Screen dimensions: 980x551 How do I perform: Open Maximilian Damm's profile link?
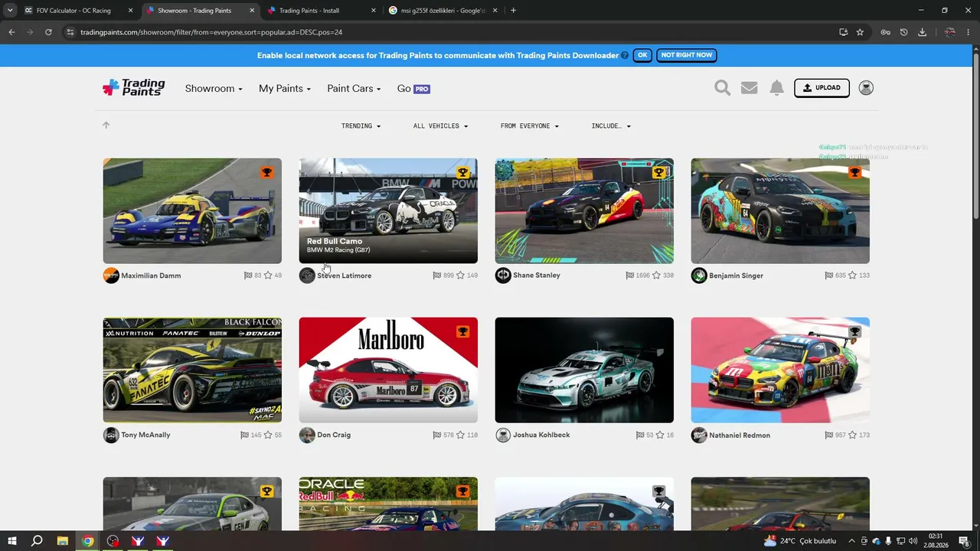click(151, 275)
